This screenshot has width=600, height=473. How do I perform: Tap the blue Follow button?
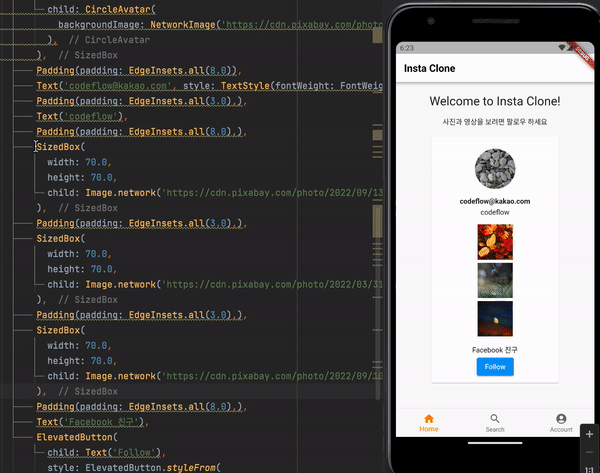click(495, 367)
